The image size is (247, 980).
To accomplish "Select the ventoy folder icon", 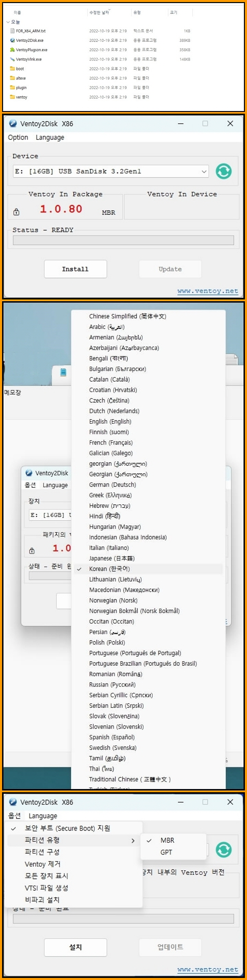I will pos(12,97).
